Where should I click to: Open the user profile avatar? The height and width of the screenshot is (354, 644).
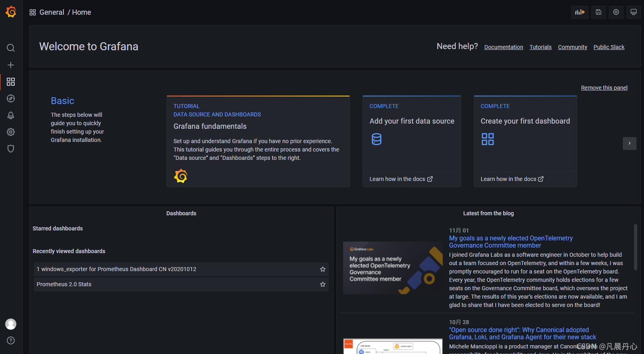pos(11,324)
